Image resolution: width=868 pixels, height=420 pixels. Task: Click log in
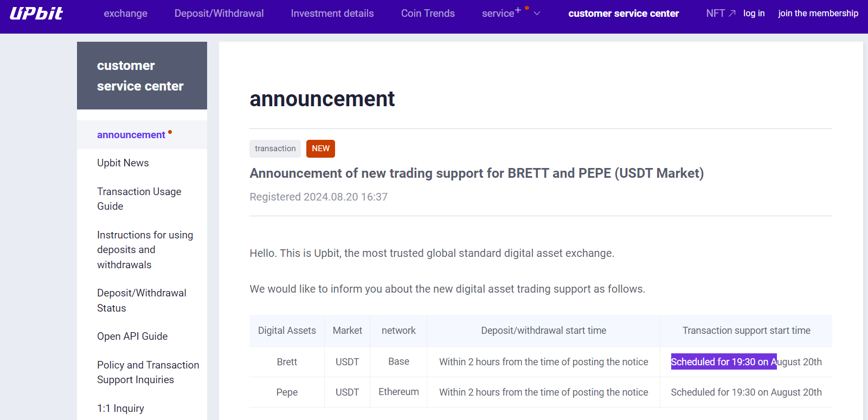click(754, 14)
